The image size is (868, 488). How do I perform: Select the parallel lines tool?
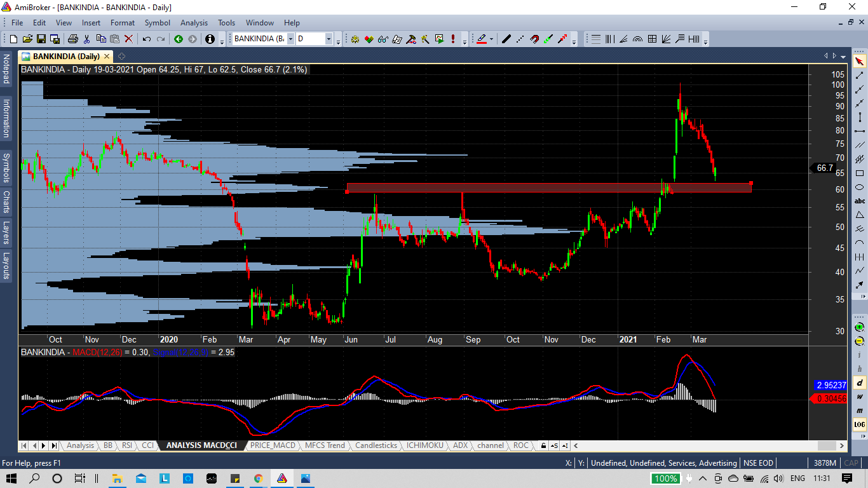tap(860, 145)
